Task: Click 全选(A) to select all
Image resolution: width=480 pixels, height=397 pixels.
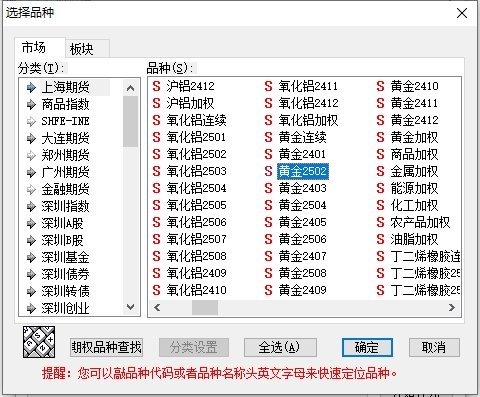Action: pos(280,348)
